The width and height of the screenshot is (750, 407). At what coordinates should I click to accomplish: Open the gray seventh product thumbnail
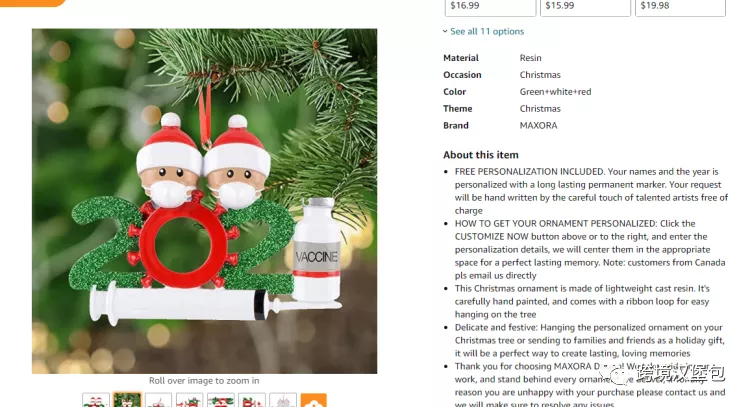(283, 400)
